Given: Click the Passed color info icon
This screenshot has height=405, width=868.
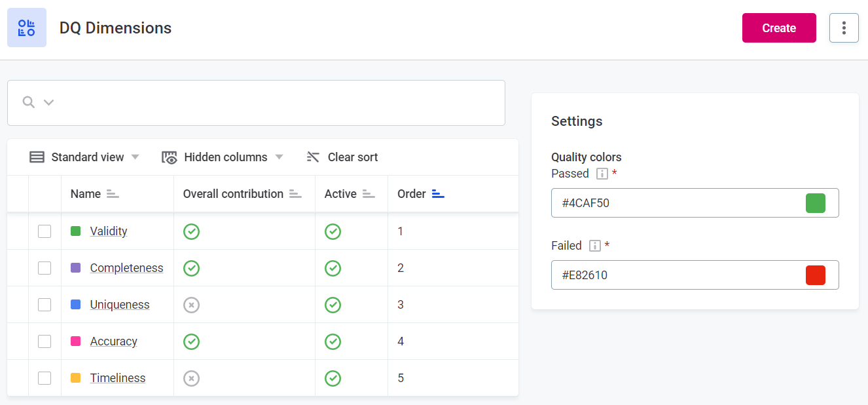Looking at the screenshot, I should [602, 174].
